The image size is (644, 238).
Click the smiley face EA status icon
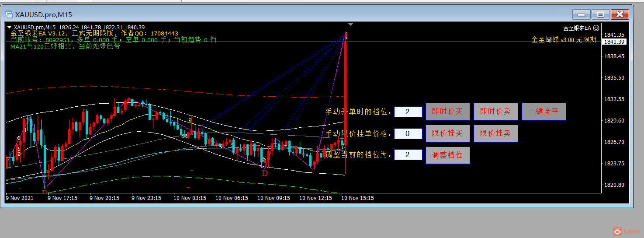(x=596, y=28)
